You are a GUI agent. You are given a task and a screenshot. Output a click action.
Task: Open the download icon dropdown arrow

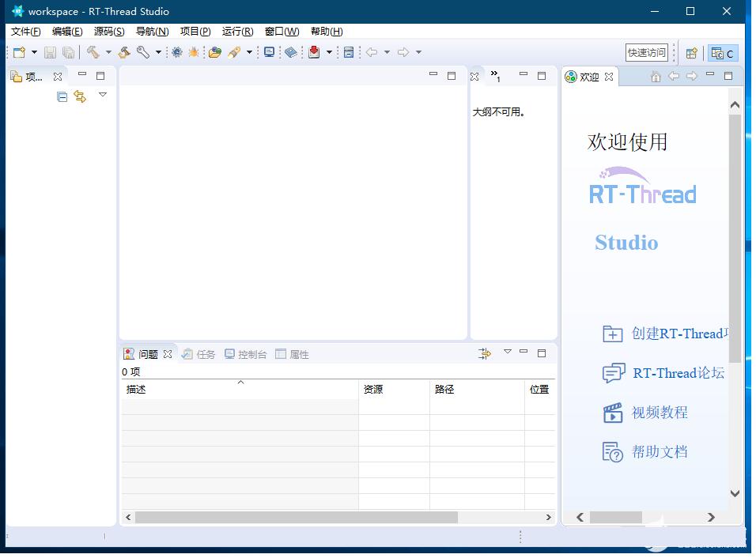coord(329,52)
